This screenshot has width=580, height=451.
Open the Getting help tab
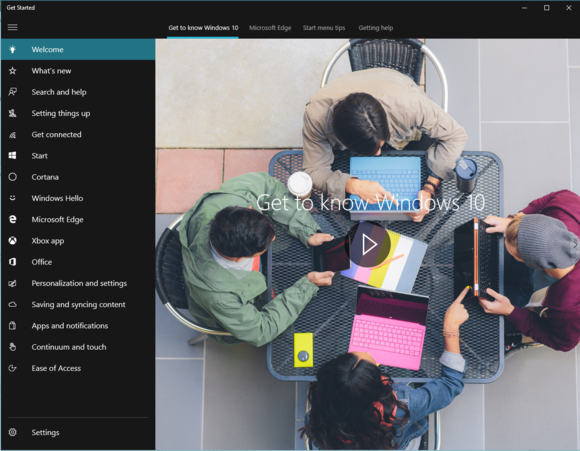(x=375, y=28)
